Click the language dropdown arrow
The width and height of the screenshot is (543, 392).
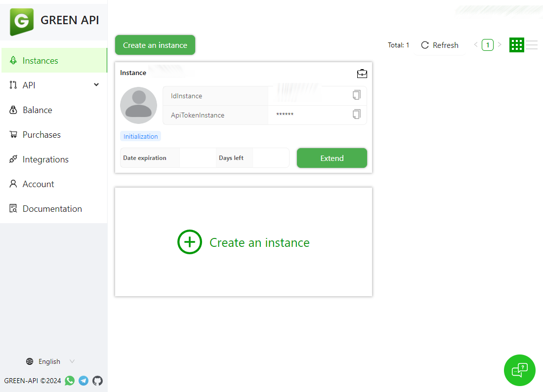tap(72, 361)
